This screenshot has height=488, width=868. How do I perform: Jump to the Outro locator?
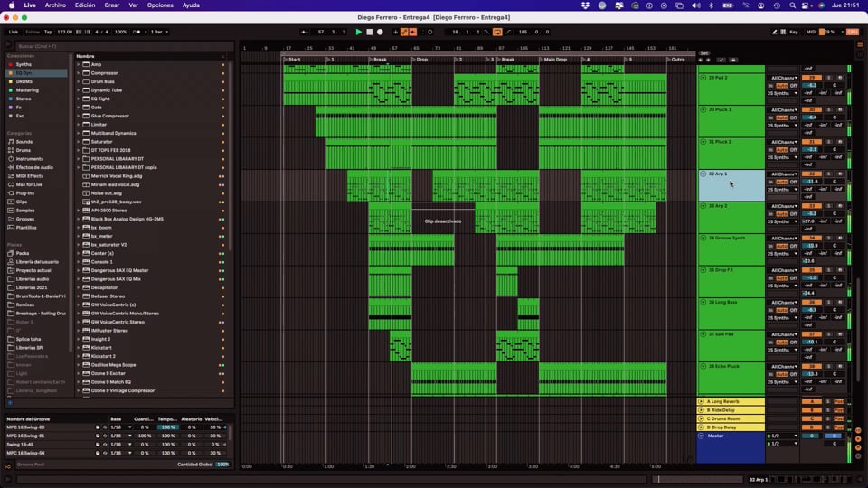click(x=677, y=60)
